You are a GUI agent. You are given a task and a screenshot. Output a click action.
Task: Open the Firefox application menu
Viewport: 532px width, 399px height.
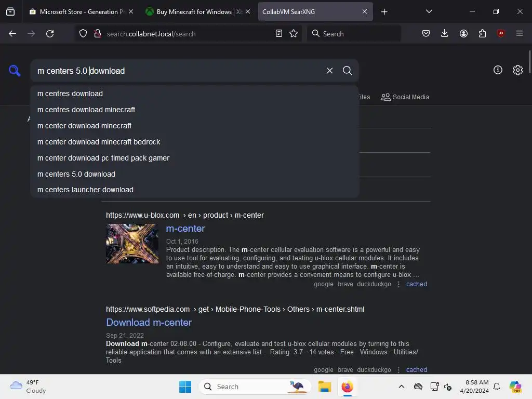click(520, 34)
